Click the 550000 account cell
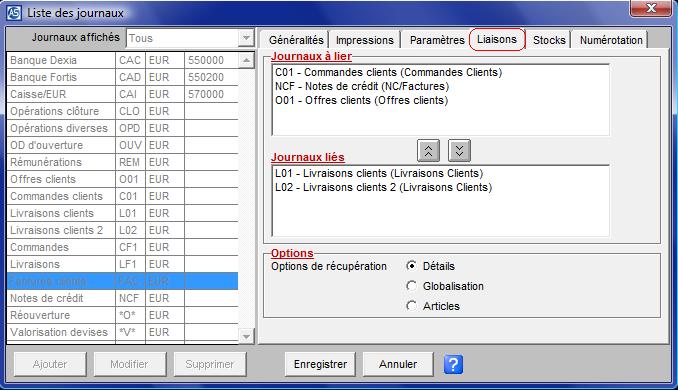This screenshot has height=390, width=678. [211, 60]
